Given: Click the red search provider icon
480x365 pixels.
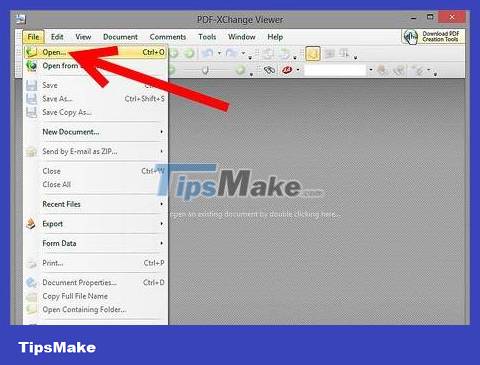Looking at the screenshot, I should (x=287, y=70).
